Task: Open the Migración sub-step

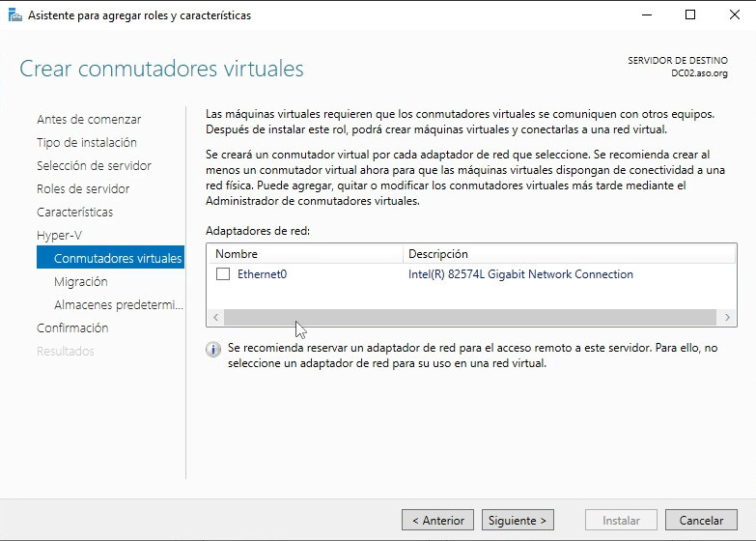Action: 81,282
